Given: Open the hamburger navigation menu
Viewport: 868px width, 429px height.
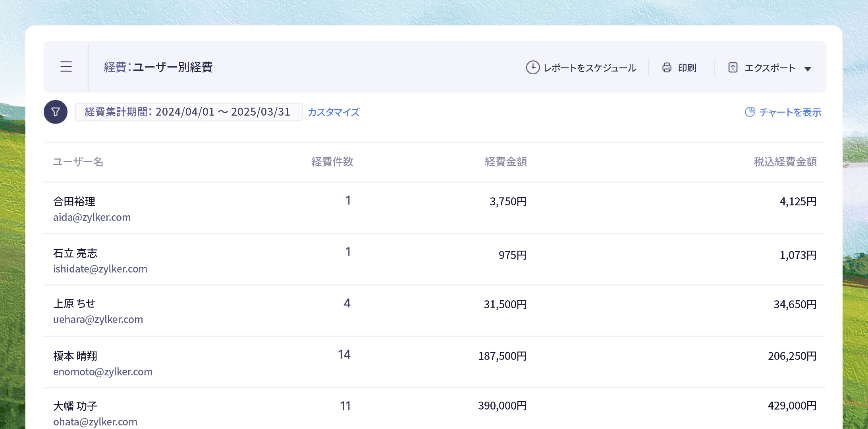Looking at the screenshot, I should (x=66, y=67).
